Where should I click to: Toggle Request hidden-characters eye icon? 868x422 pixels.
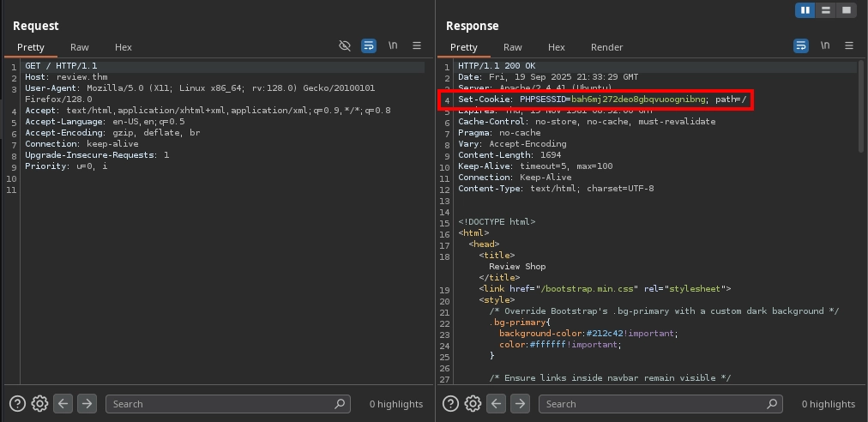pos(345,45)
